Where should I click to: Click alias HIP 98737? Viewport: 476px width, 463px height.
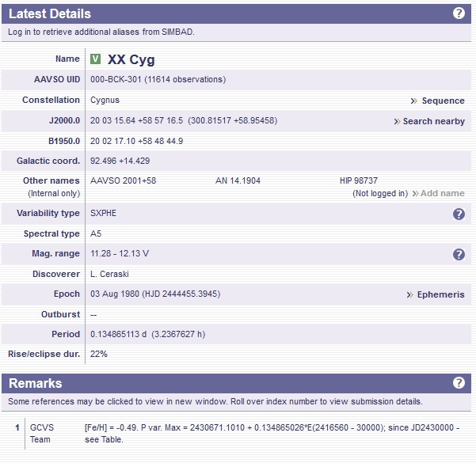(359, 180)
